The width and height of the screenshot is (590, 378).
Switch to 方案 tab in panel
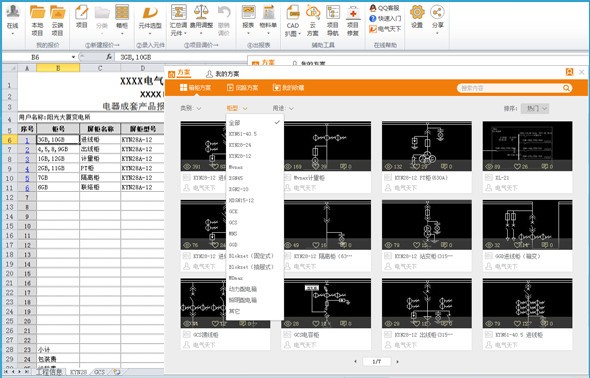(179, 73)
